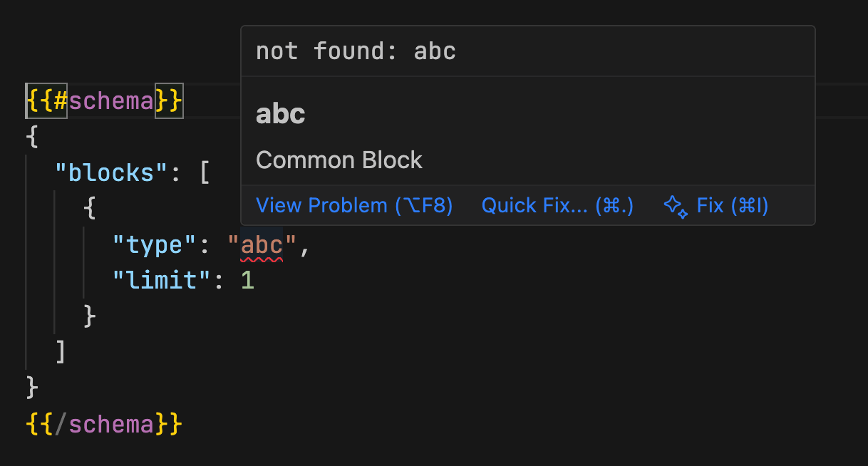The width and height of the screenshot is (868, 466).
Task: Click schema word in opening {{#schema}} tag
Action: tap(111, 101)
